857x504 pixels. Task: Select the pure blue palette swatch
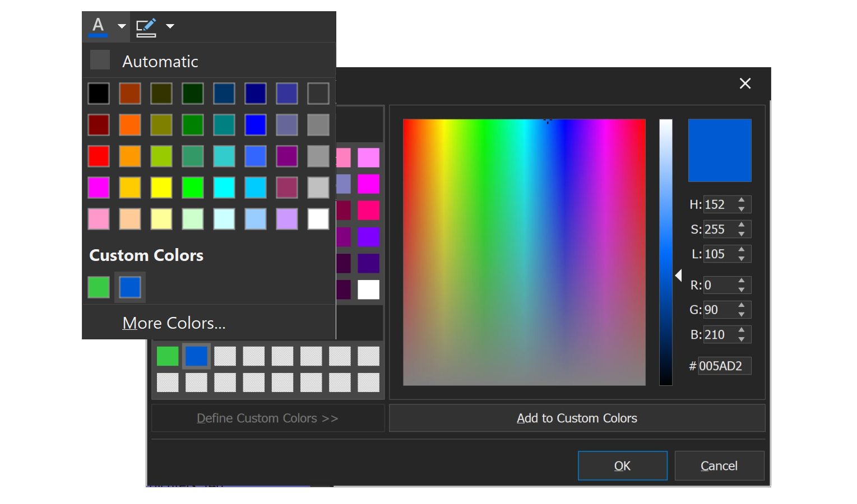256,125
